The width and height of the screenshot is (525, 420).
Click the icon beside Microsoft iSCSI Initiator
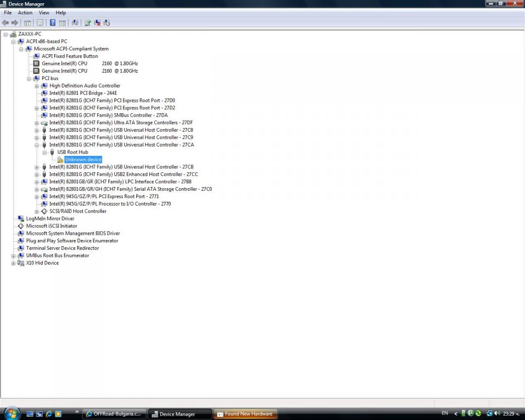tap(21, 226)
